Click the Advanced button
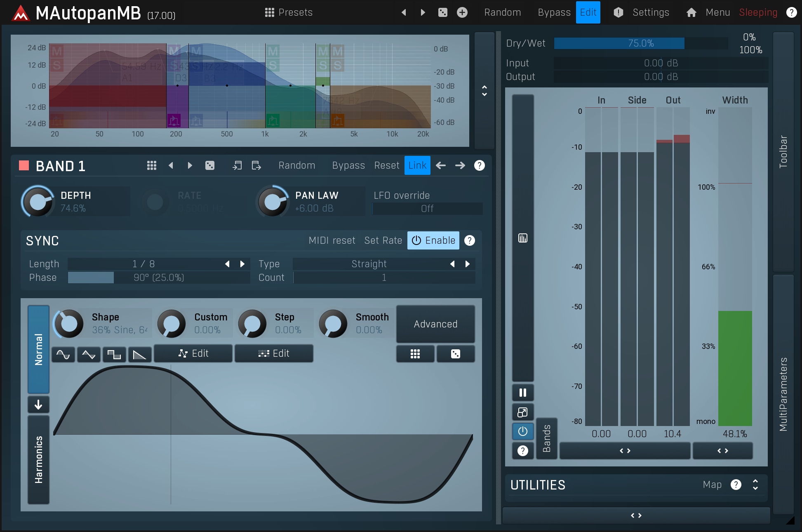The width and height of the screenshot is (802, 532). click(x=435, y=324)
